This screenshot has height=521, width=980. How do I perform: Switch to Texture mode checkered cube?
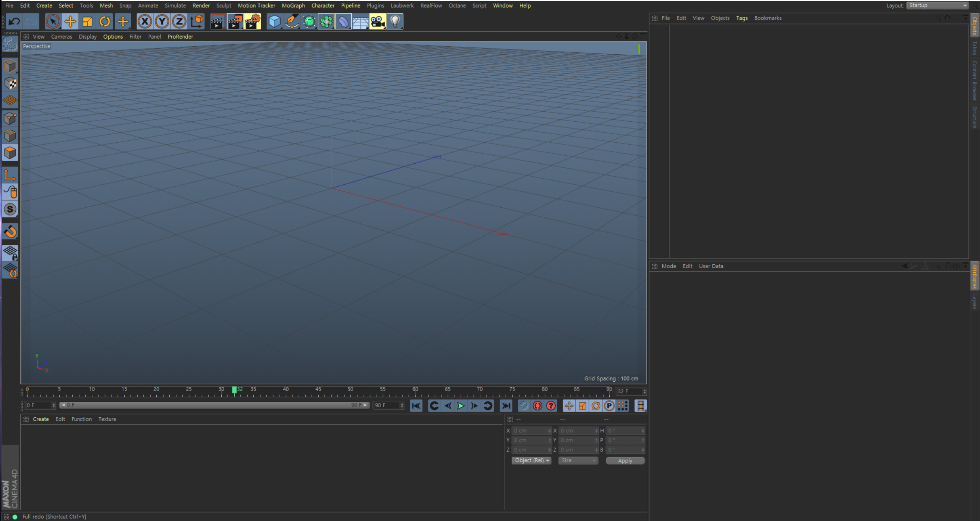tap(10, 83)
